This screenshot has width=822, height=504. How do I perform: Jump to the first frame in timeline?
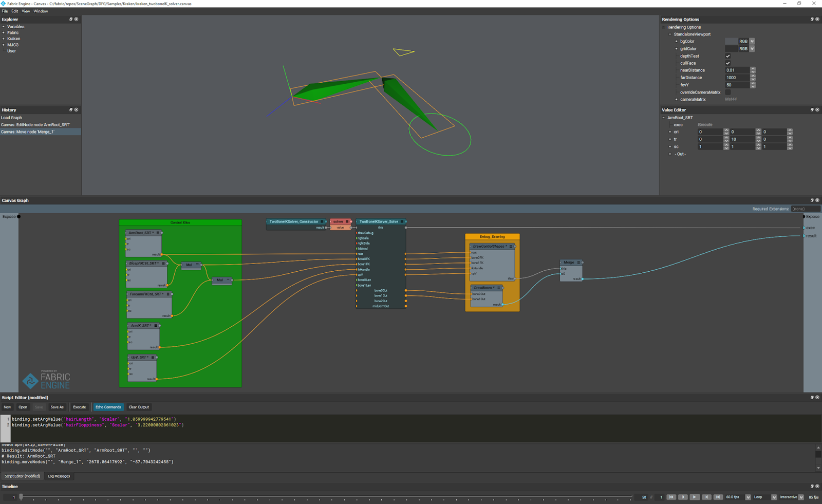pyautogui.click(x=671, y=497)
